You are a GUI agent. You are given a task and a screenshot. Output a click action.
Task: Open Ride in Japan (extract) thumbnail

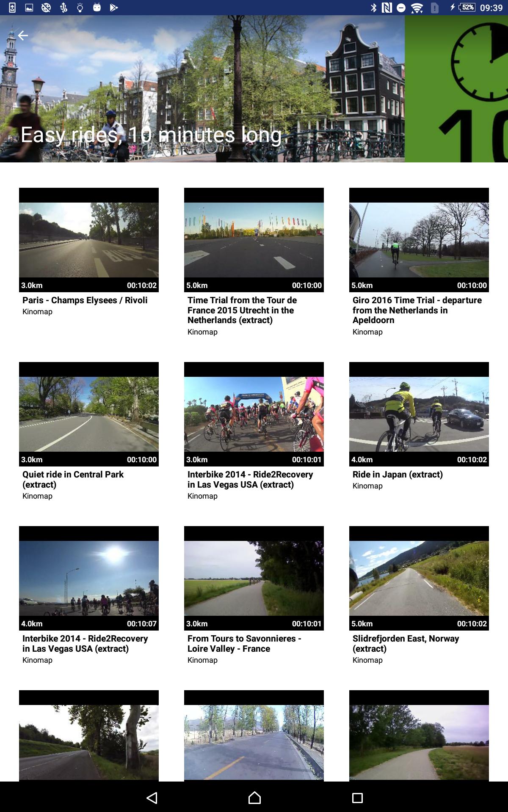coord(419,414)
